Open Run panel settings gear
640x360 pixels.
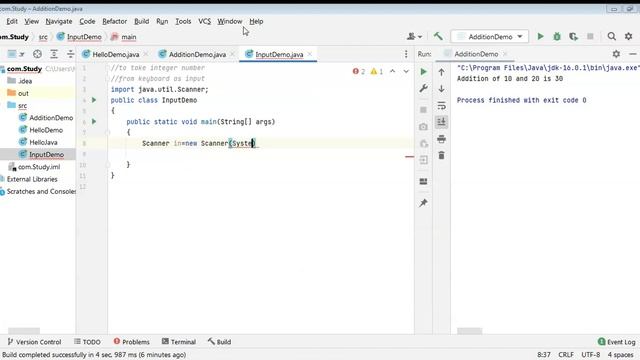coord(616,53)
